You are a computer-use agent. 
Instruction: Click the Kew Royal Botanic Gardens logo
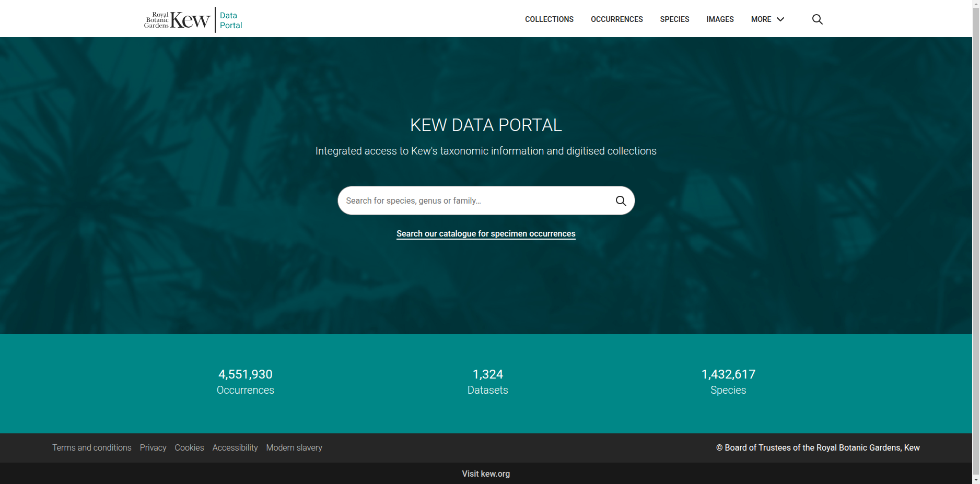pyautogui.click(x=177, y=20)
